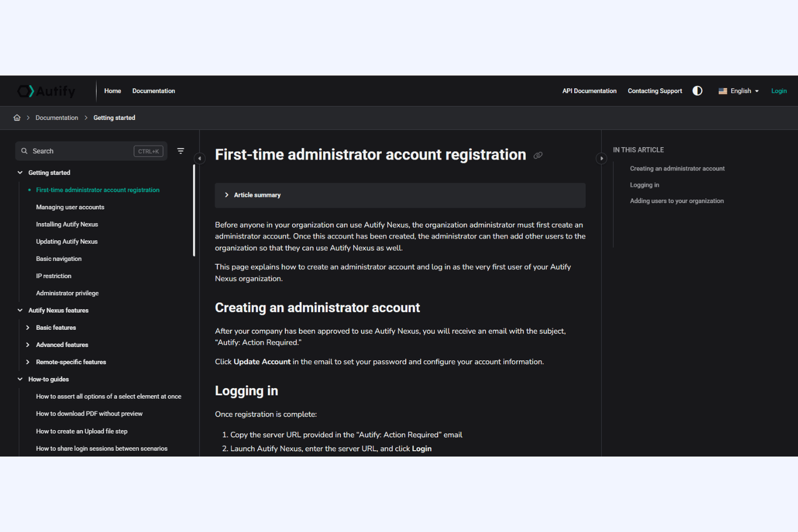Expand the Article summary section
The height and width of the screenshot is (532, 798).
(x=400, y=195)
